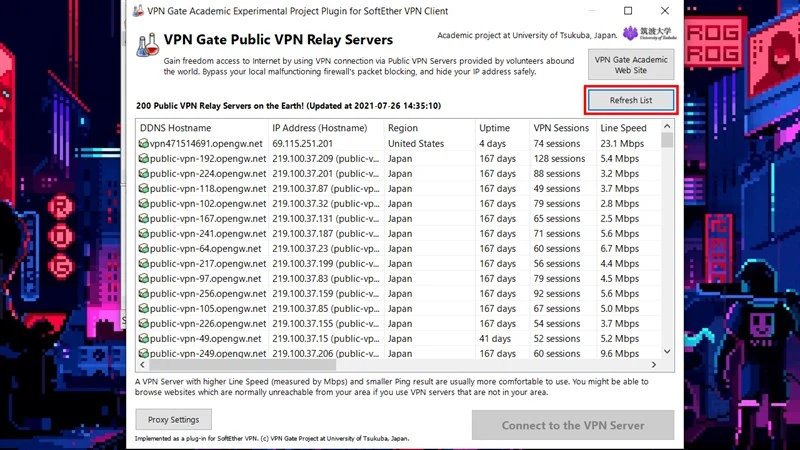Select hostname vpn471514691.opengw.net
The height and width of the screenshot is (450, 800).
click(x=206, y=143)
